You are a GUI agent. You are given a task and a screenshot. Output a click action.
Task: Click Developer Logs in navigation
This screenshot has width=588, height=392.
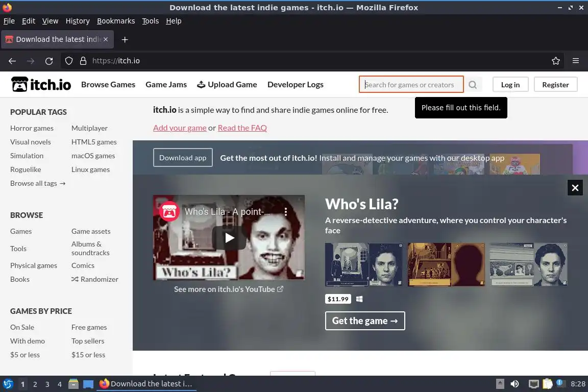tap(296, 85)
